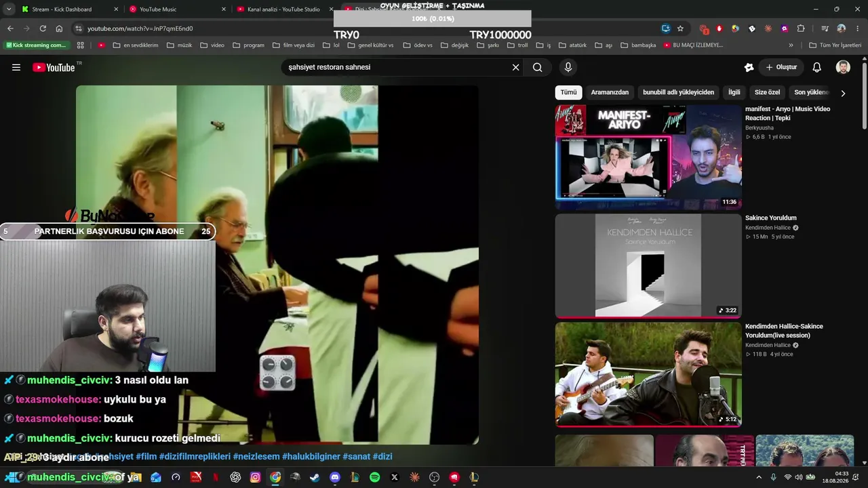Open the bookmarks apps grid icon
This screenshot has height=488, width=868.
(x=81, y=45)
